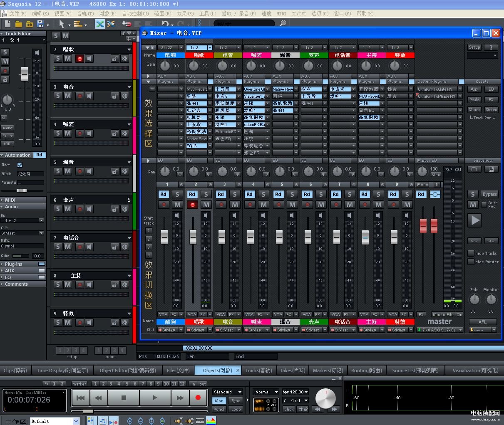The image size is (504, 425).
Task: Toggle record arm on mixer channel 2
Action: (x=192, y=205)
